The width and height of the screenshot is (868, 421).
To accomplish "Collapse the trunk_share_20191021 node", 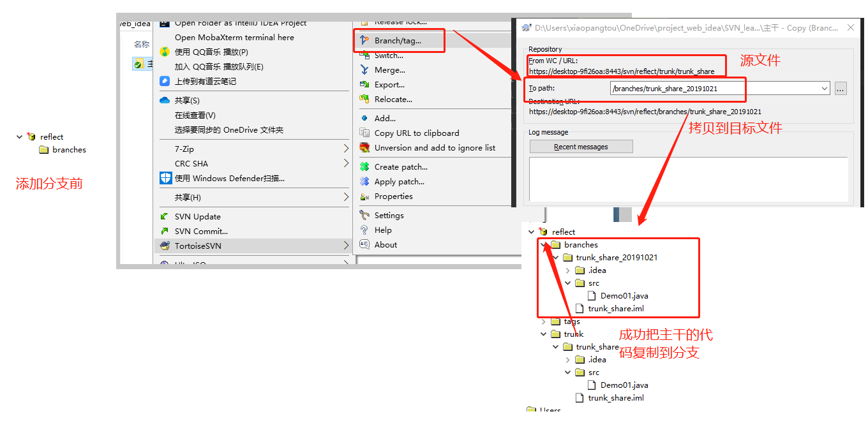I will point(555,258).
